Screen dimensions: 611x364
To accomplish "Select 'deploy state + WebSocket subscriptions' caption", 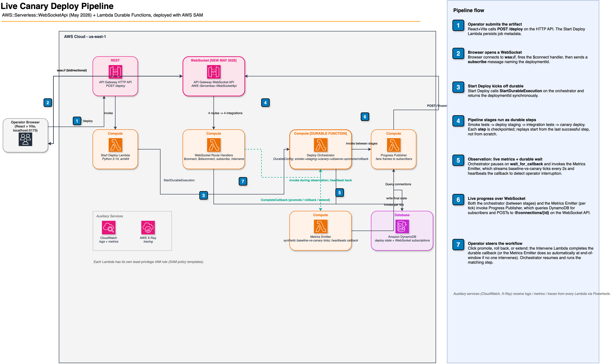I will click(x=402, y=241).
